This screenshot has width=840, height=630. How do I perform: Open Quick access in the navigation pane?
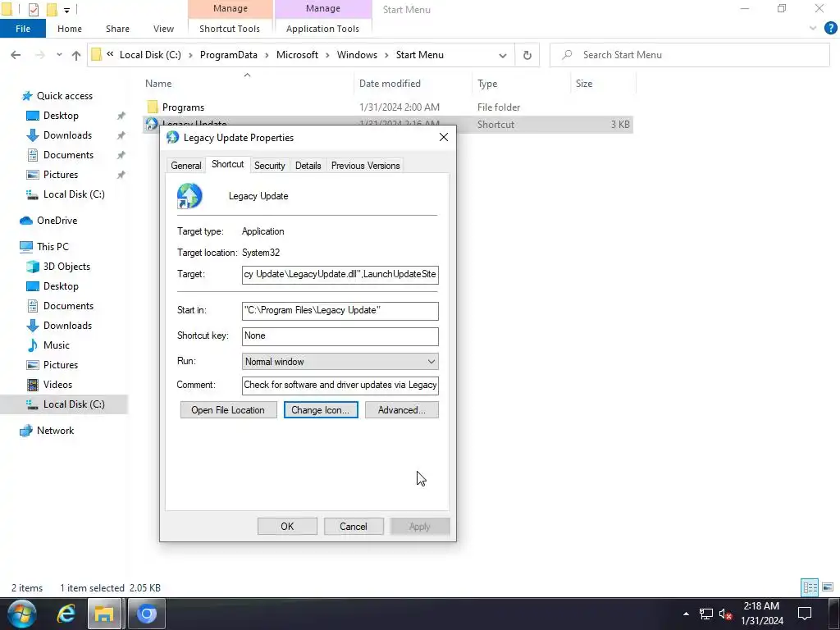coord(64,96)
